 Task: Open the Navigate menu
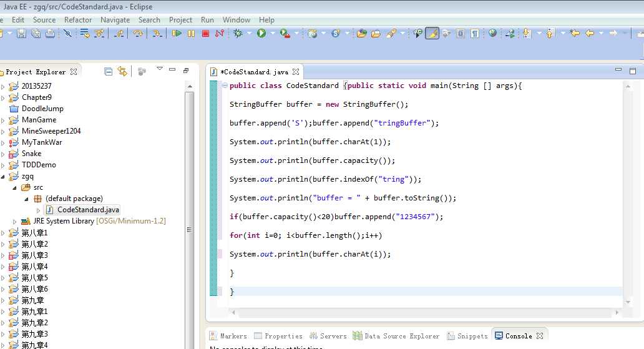click(x=115, y=20)
